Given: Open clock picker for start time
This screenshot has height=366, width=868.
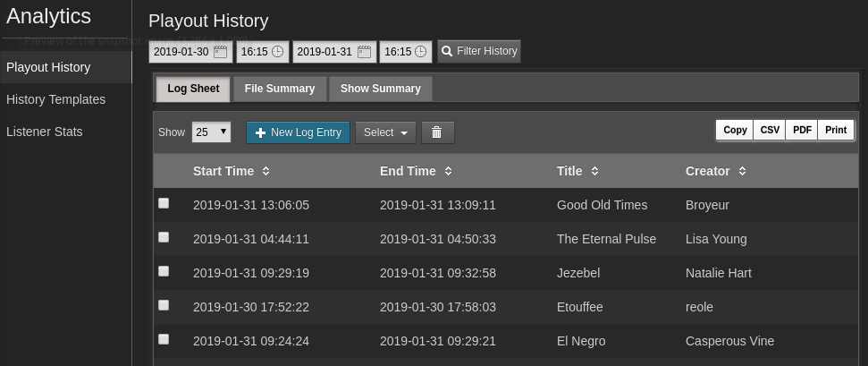Looking at the screenshot, I should click(277, 52).
